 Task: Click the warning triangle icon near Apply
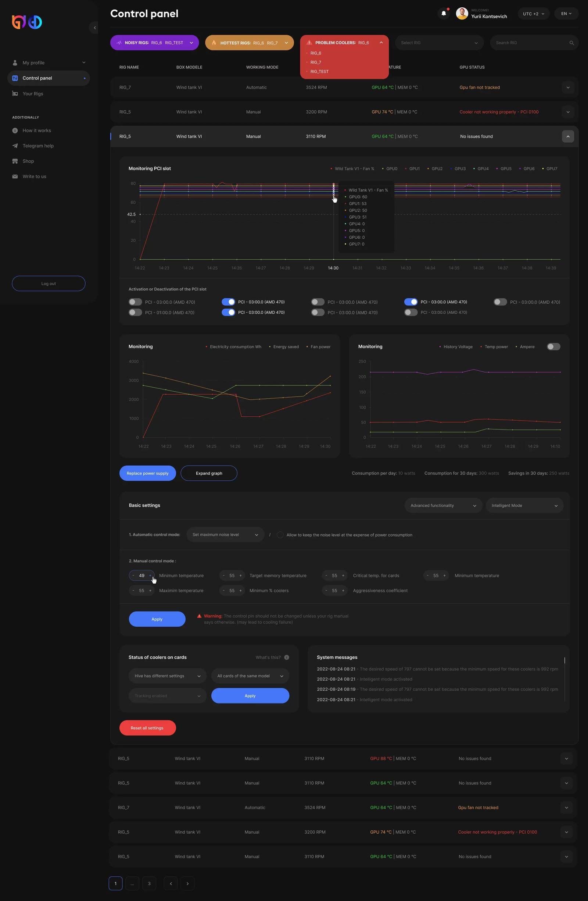tap(199, 616)
